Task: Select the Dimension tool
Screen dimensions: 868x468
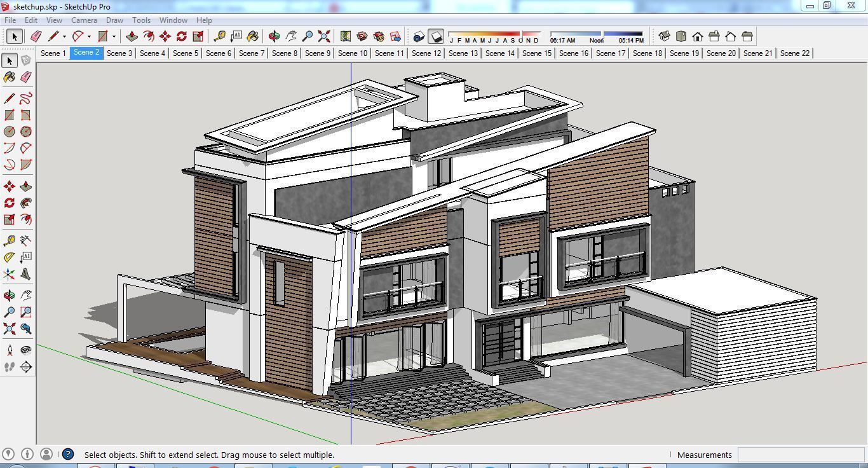Action: click(x=25, y=240)
